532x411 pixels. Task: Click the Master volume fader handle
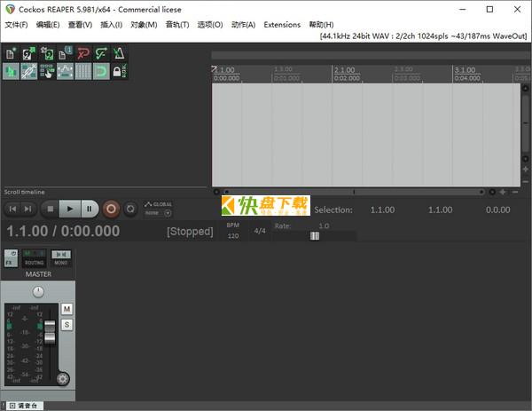[50, 332]
